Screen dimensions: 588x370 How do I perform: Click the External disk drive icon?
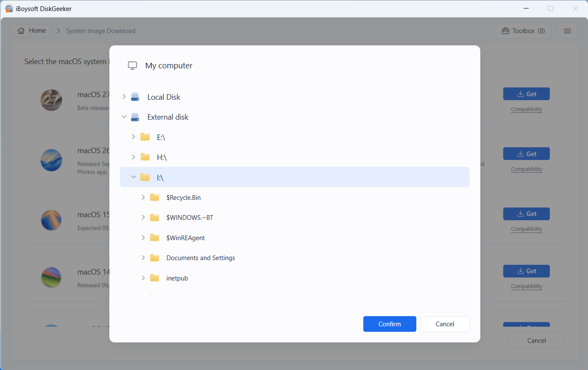tap(135, 117)
